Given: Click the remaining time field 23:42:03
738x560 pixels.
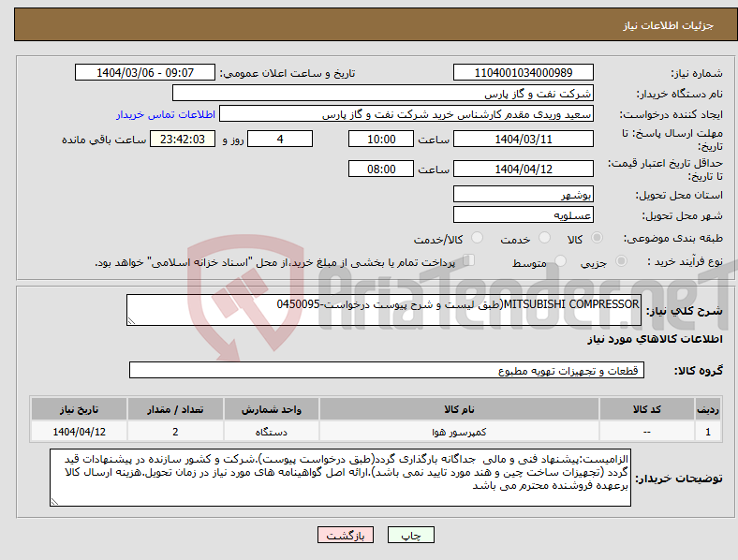Looking at the screenshot, I should 183,140.
